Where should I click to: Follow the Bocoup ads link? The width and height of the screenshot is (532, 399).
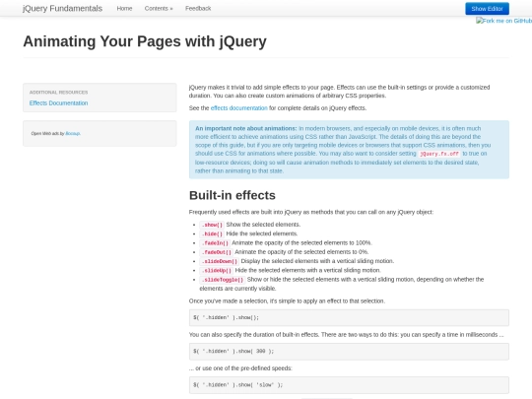tap(73, 134)
